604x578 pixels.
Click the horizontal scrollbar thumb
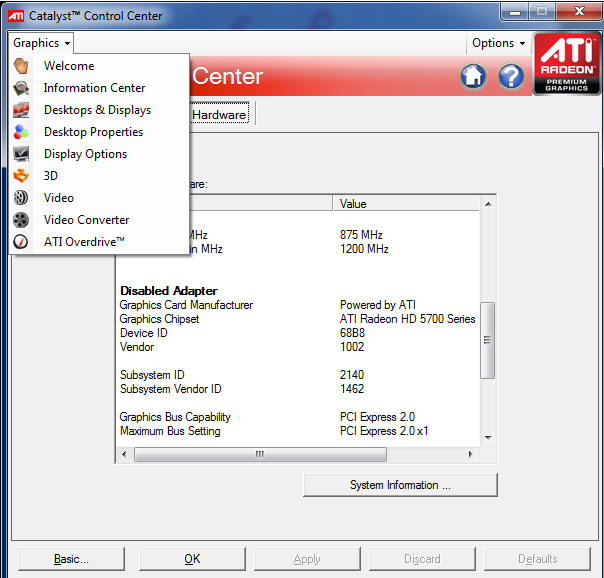tap(260, 454)
